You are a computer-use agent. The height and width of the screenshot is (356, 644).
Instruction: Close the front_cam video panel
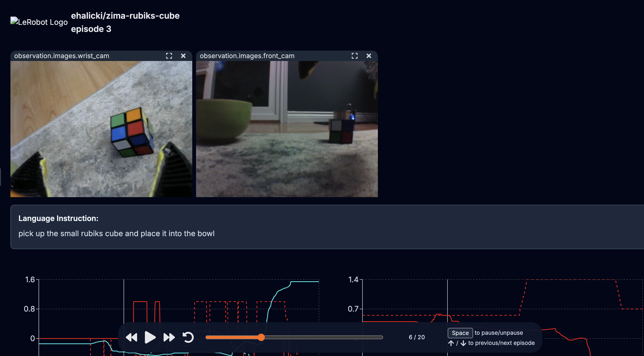[369, 56]
